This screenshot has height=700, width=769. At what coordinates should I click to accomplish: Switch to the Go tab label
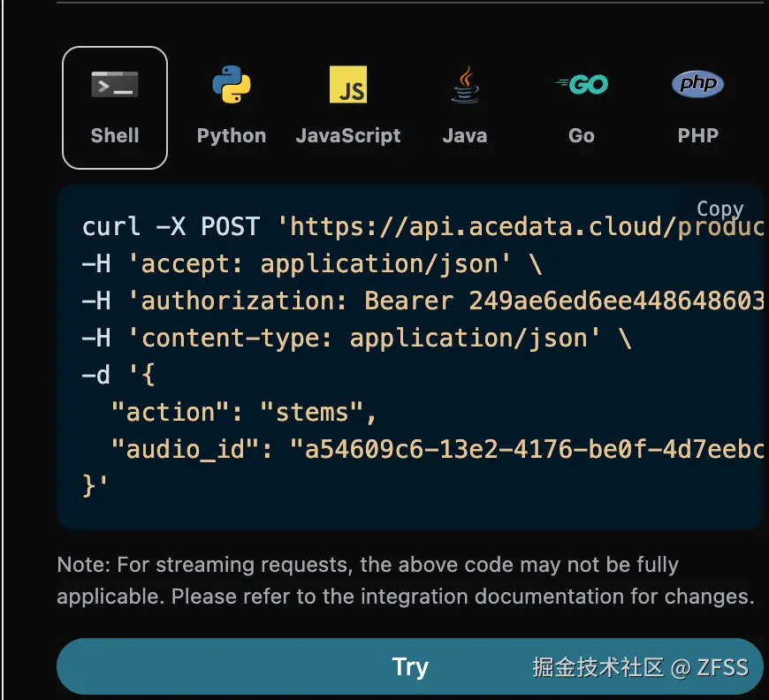click(x=582, y=135)
